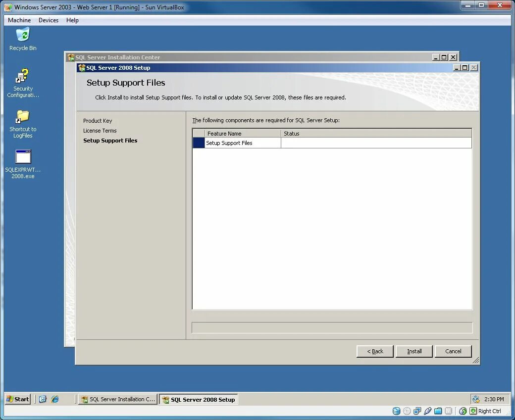
Task: Click the VirtualBox window title bar icon
Action: pos(8,7)
